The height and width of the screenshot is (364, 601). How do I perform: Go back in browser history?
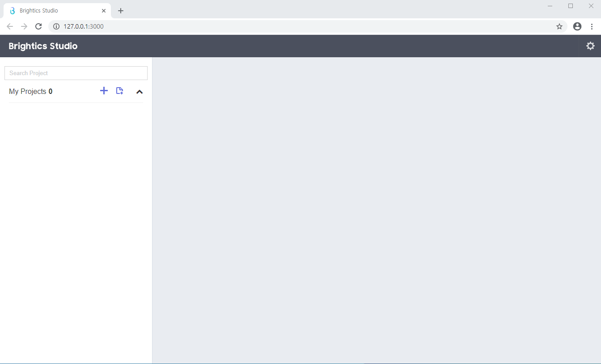[x=10, y=26]
